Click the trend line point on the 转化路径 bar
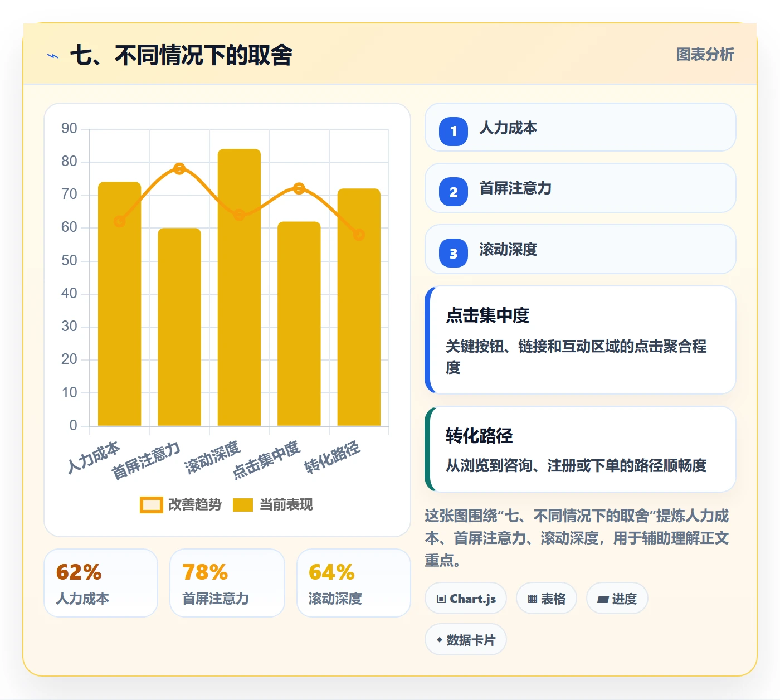This screenshot has height=700, width=780. [x=359, y=235]
